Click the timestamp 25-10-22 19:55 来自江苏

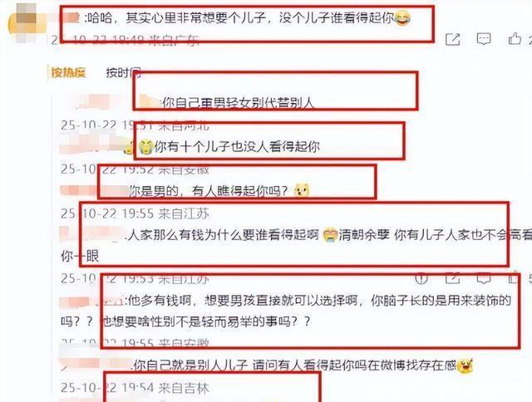coord(135,213)
